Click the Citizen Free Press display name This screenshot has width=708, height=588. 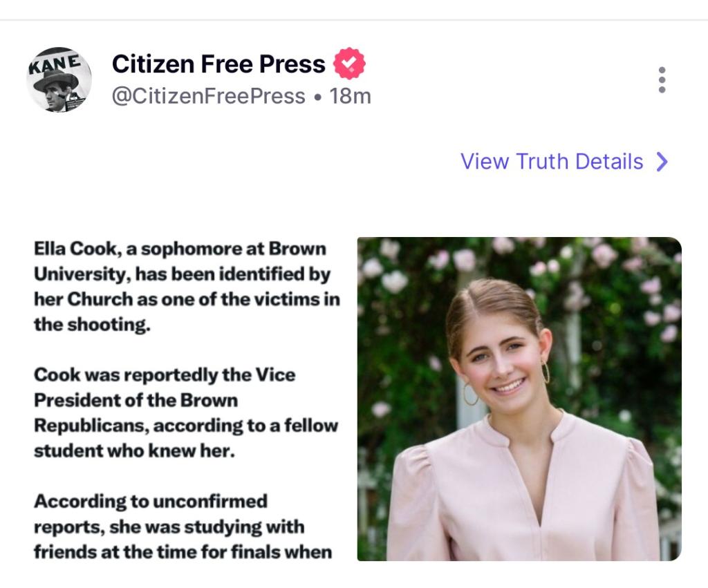point(218,64)
